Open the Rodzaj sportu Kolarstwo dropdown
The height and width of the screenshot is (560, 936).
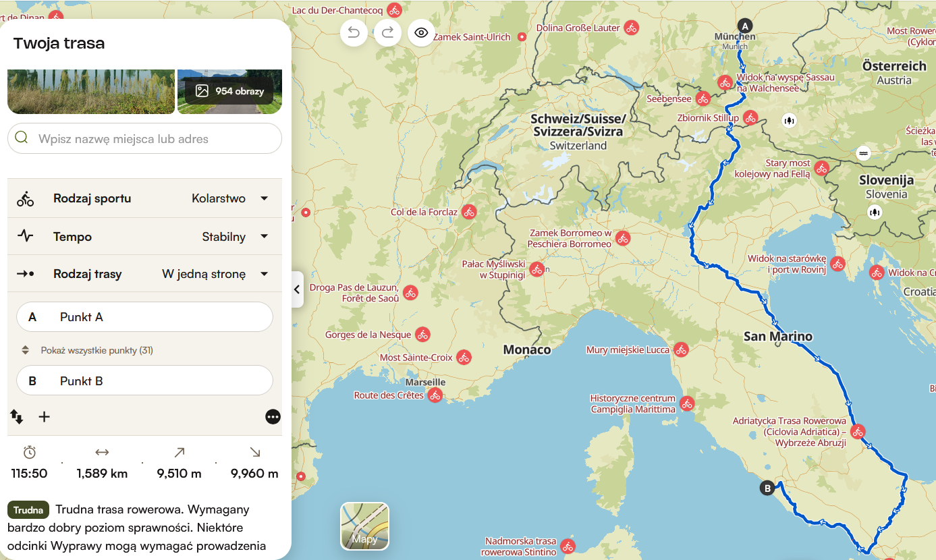[x=144, y=198]
